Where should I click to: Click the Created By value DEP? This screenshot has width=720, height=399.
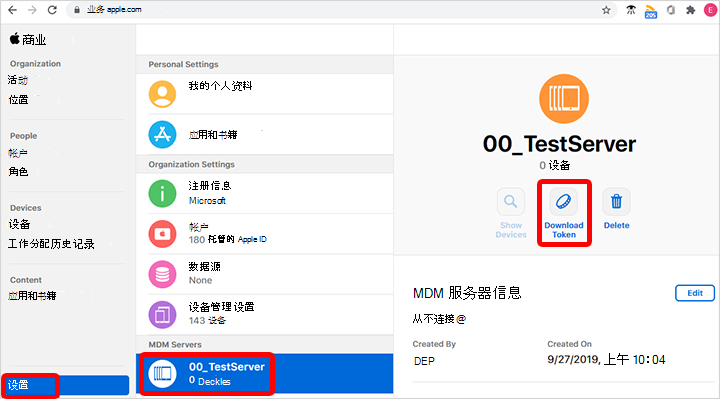click(424, 361)
